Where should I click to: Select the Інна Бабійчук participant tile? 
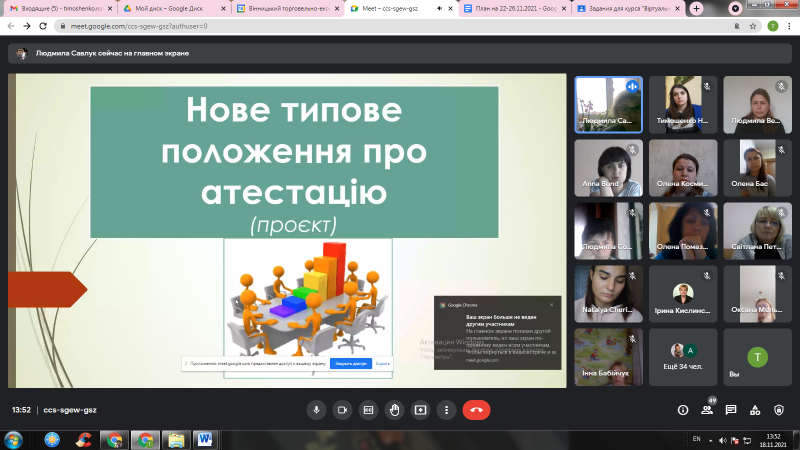point(608,357)
